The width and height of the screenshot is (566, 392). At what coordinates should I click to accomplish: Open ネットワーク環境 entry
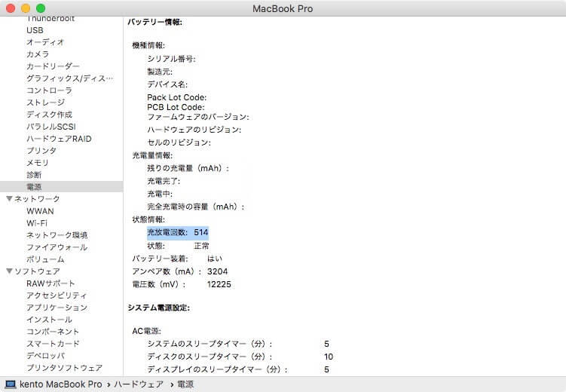tap(57, 235)
